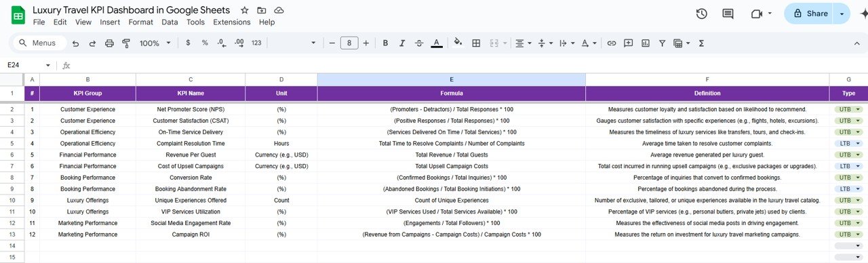
Task: Open text color picker
Action: point(437,43)
